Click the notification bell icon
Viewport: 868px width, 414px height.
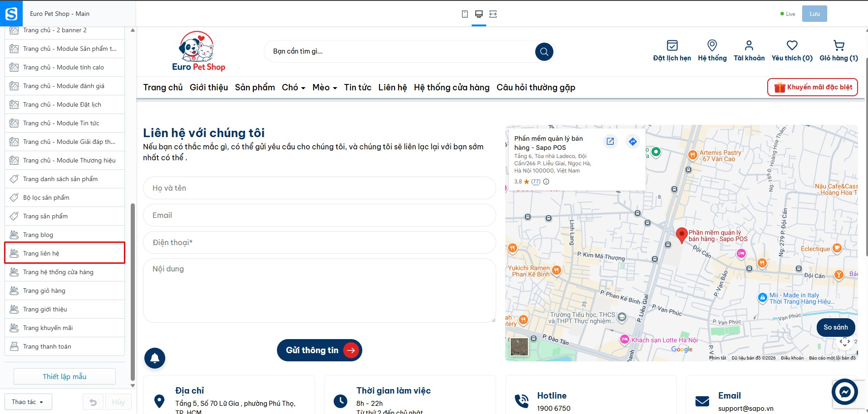click(155, 358)
